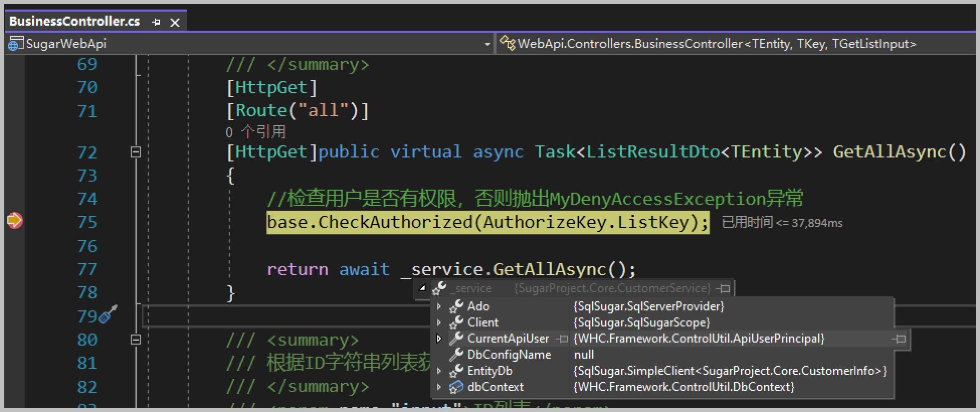This screenshot has width=980, height=412.
Task: Click the EntityDb property wrench icon
Action: [456, 371]
